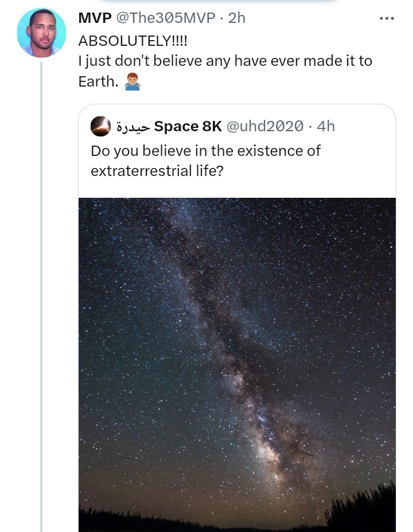Click the shrugging person emoji

coord(132,82)
